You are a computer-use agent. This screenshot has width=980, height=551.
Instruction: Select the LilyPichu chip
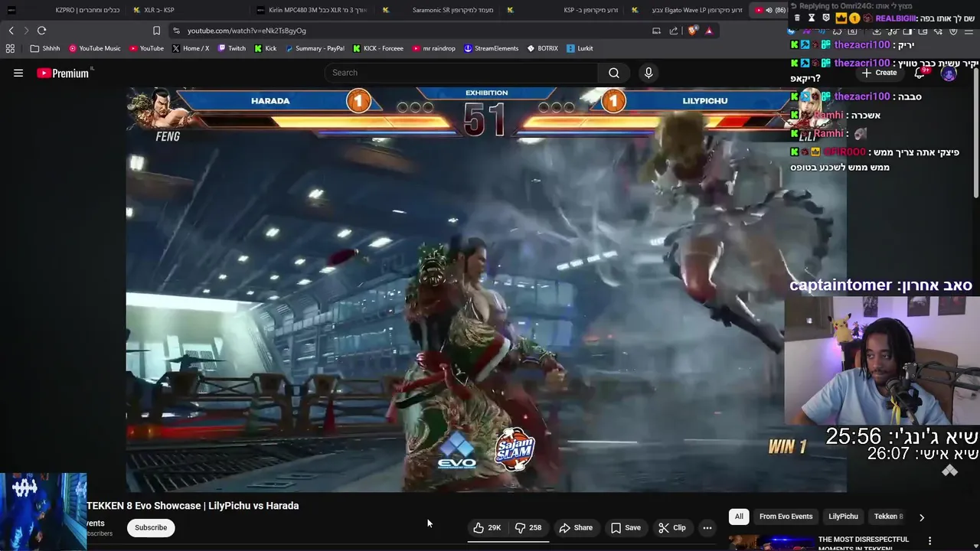click(x=843, y=517)
